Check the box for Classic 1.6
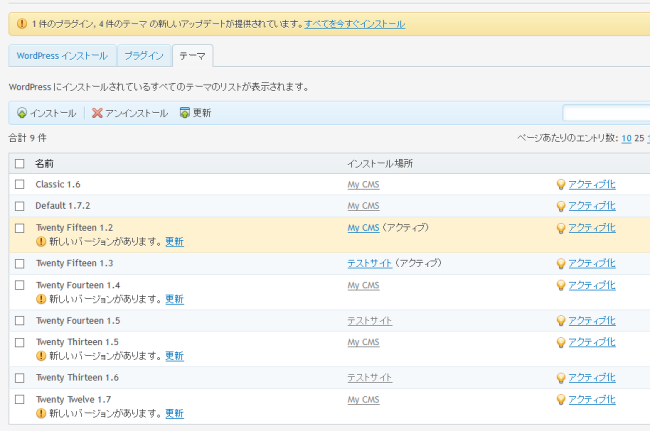Image resolution: width=650 pixels, height=431 pixels. (20, 184)
